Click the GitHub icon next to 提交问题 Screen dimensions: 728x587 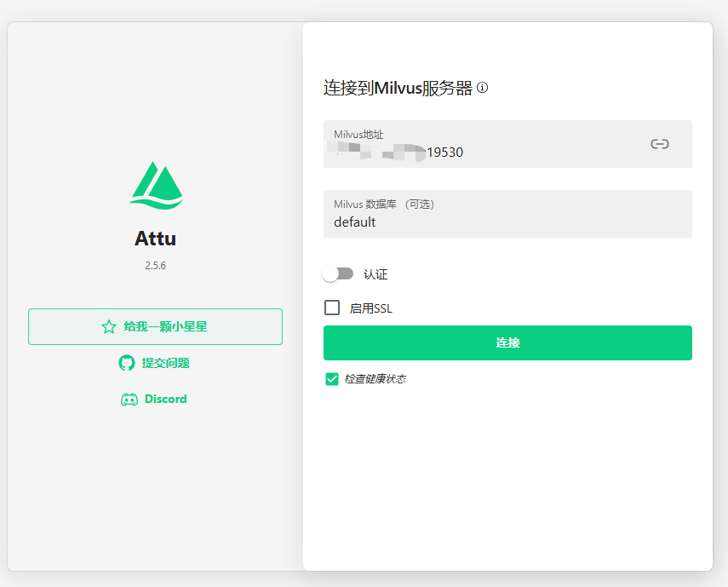[x=127, y=363]
